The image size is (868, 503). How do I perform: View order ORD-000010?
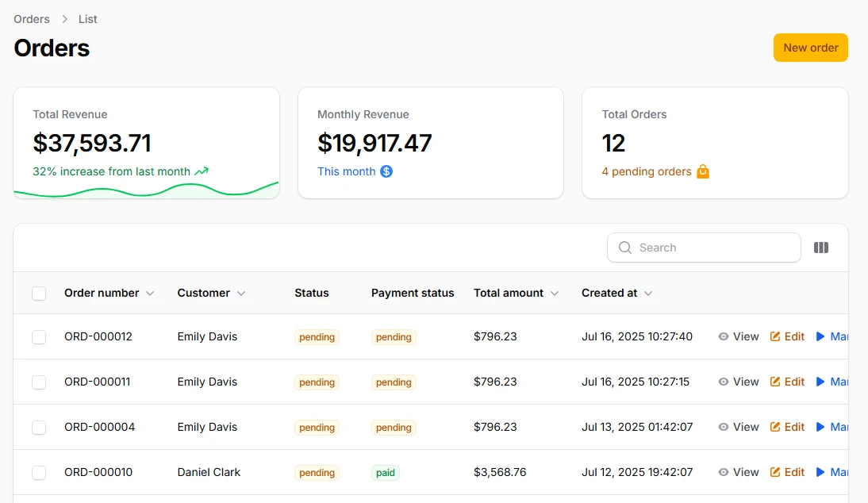739,473
